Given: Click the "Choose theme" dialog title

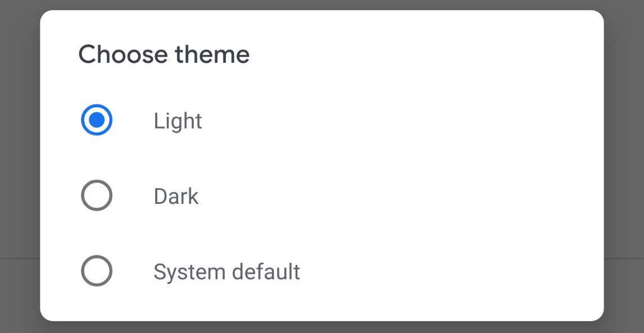Looking at the screenshot, I should point(164,54).
